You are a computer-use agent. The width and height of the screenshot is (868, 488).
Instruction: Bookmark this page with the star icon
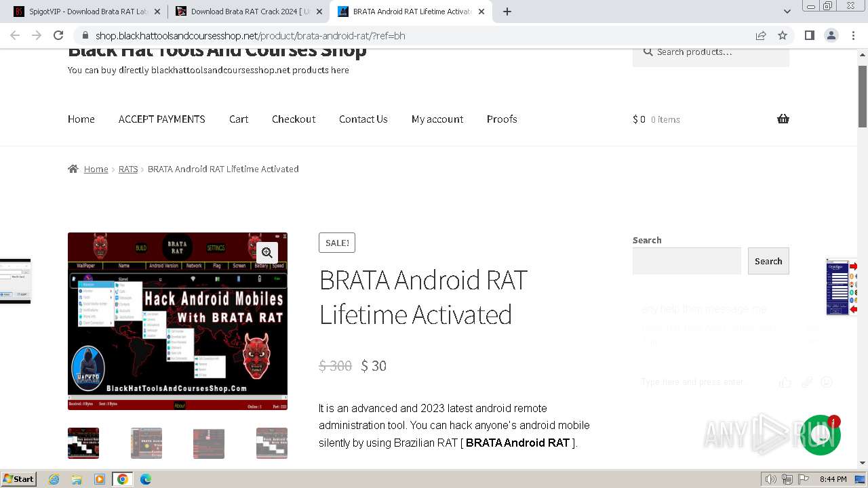click(783, 35)
